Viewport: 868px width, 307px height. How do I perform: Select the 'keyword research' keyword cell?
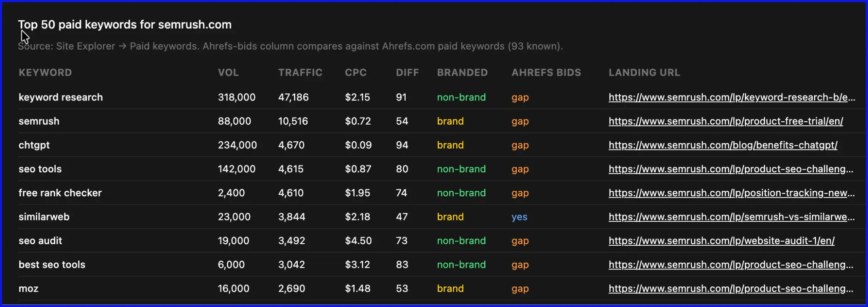click(61, 97)
